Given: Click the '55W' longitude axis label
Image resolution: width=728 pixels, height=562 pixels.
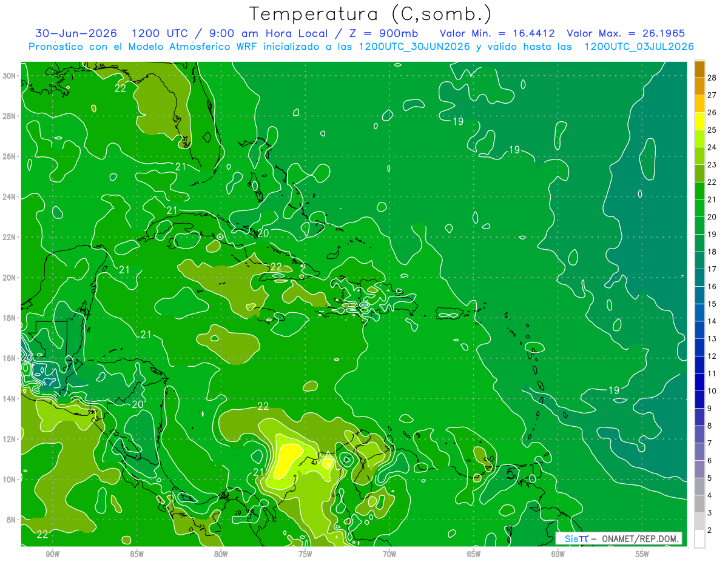Looking at the screenshot, I should pos(642,554).
